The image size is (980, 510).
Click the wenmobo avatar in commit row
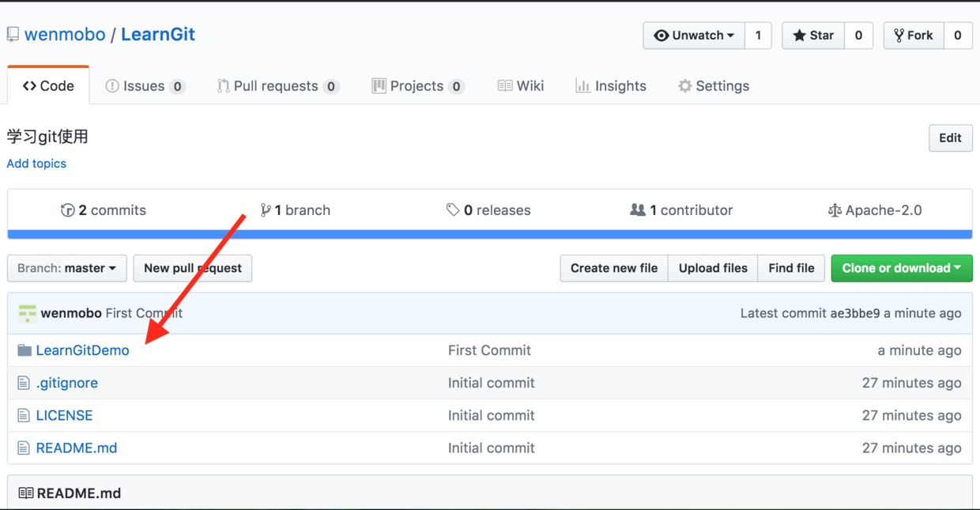coord(28,313)
